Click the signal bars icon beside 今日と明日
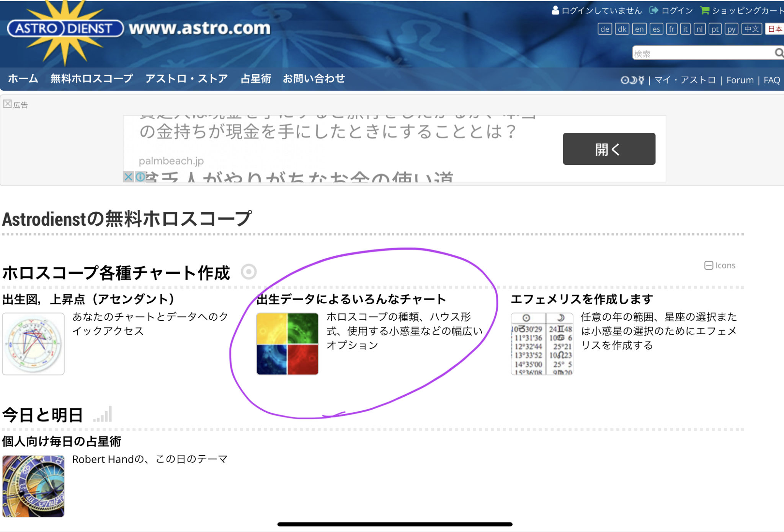The height and width of the screenshot is (532, 784). tap(103, 414)
